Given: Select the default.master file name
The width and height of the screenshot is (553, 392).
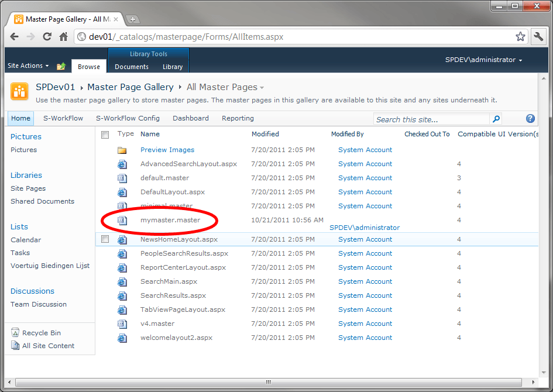Looking at the screenshot, I should coord(164,178).
